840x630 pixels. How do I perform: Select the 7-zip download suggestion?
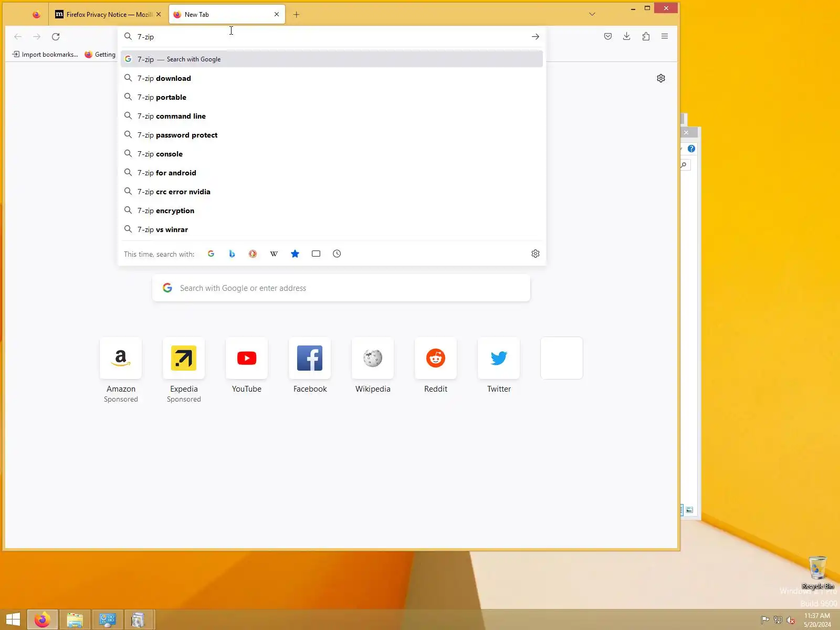click(332, 78)
